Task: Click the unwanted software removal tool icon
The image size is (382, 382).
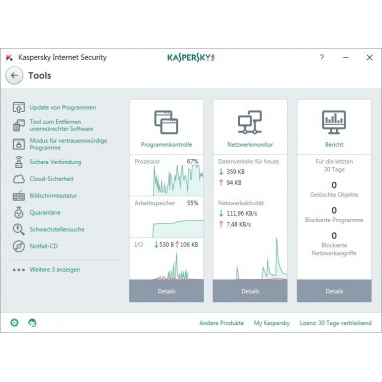Action: coord(19,125)
